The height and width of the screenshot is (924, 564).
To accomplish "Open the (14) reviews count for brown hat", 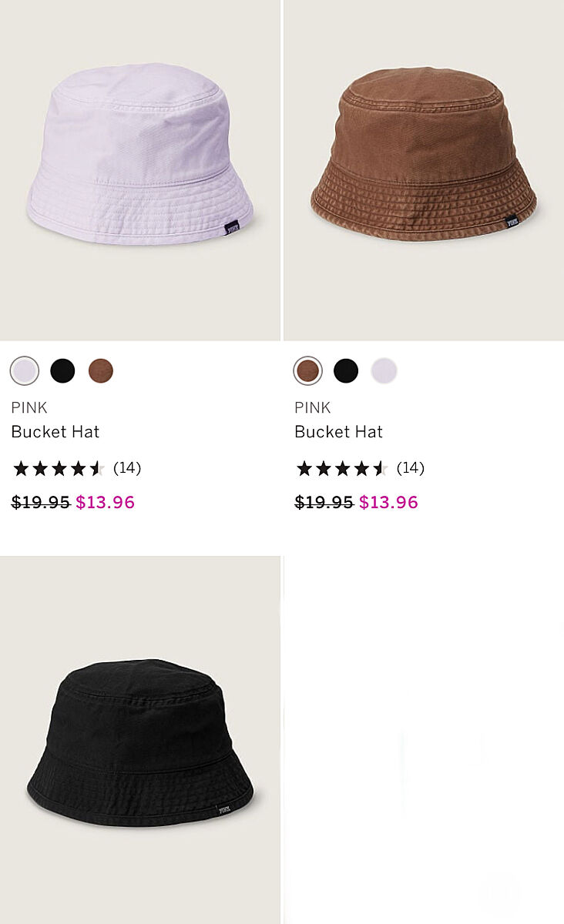I will (x=411, y=468).
